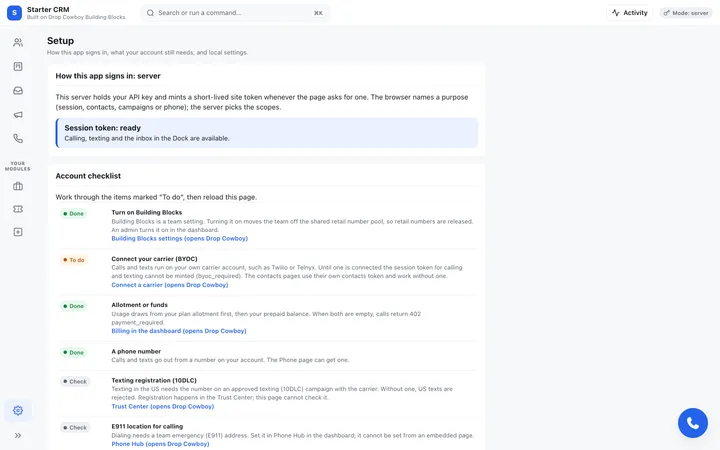Click the Session token: ready heading
This screenshot has width=720, height=450.
pos(102,128)
